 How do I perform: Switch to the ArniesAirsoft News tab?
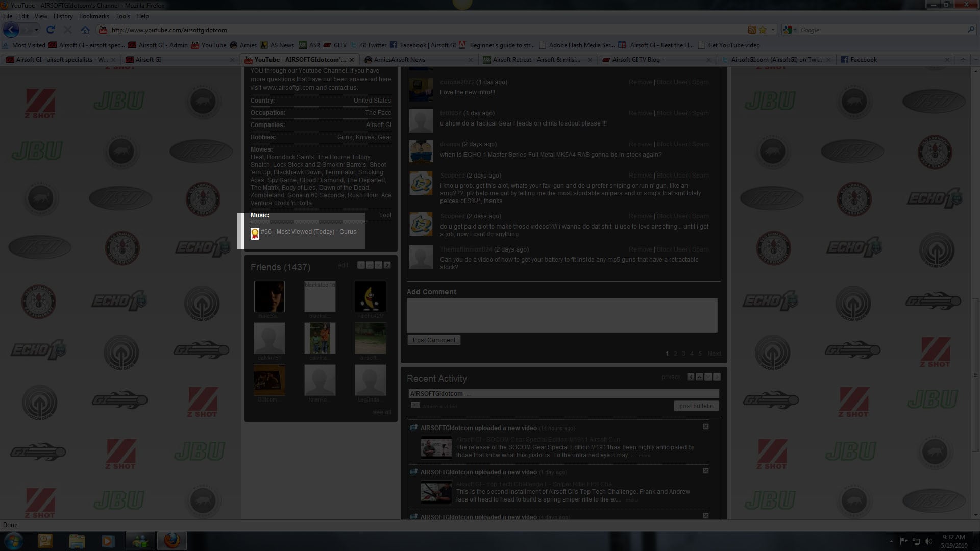tap(399, 60)
